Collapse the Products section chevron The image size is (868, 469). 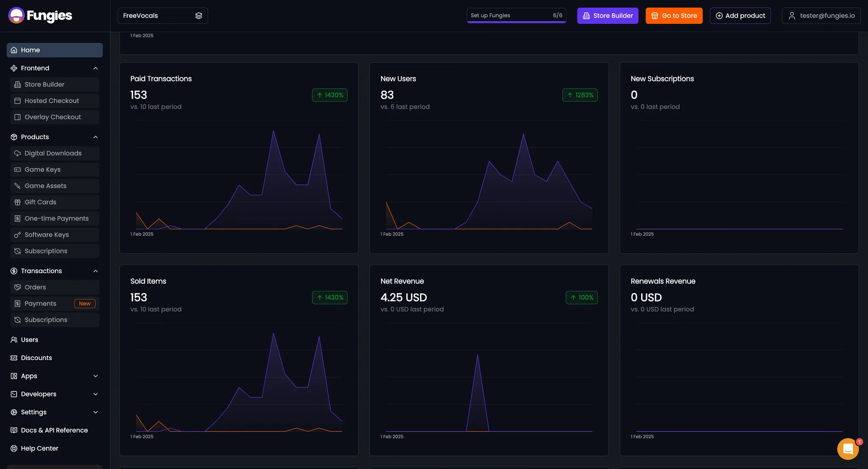96,137
